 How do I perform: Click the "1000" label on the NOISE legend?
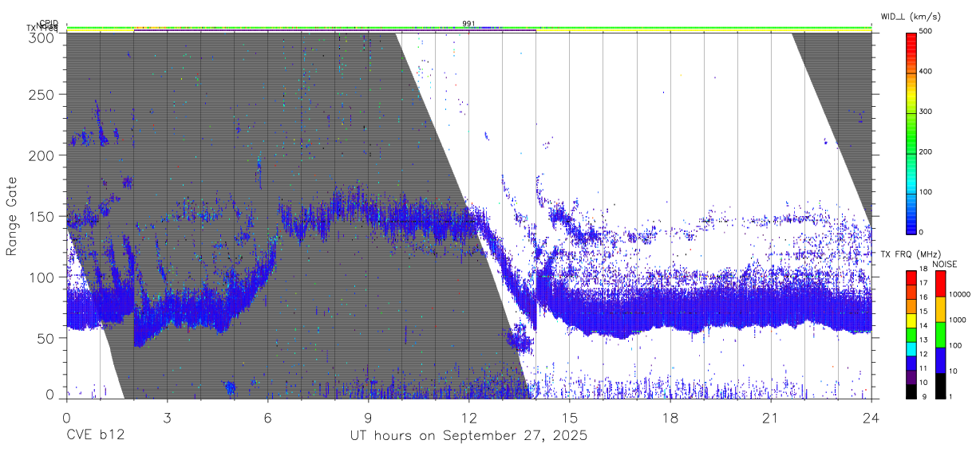957,320
